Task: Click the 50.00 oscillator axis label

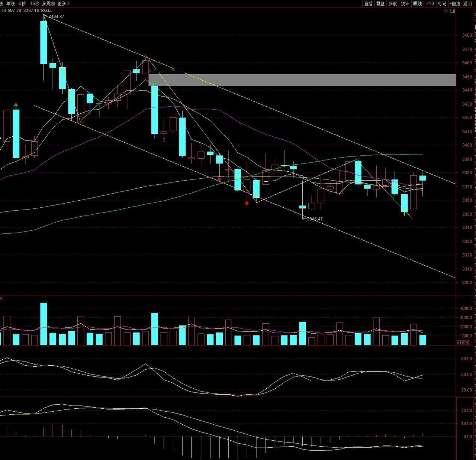Action: coord(466,375)
